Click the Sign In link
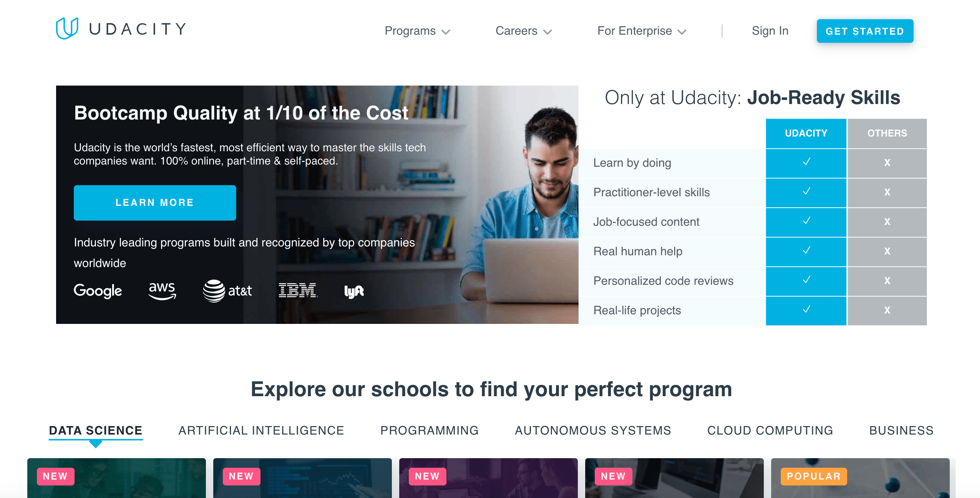The width and height of the screenshot is (980, 498). coord(768,31)
